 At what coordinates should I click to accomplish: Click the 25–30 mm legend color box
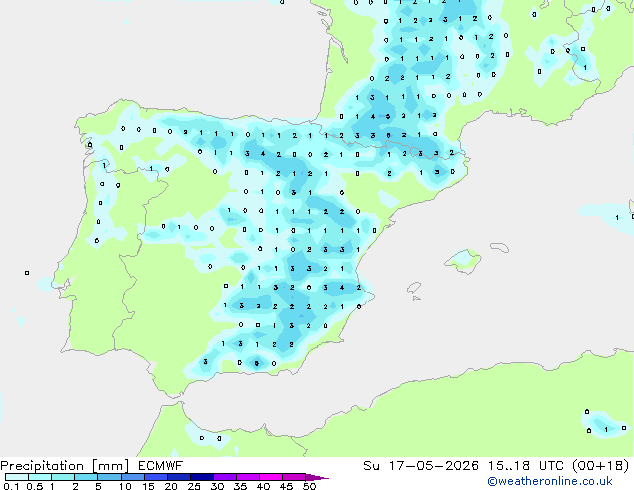[201, 477]
